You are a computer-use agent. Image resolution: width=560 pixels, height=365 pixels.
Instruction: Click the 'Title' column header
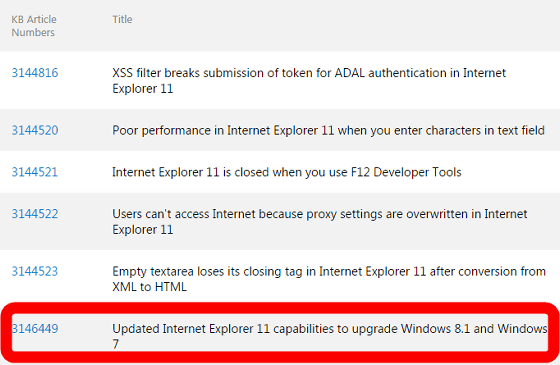click(x=122, y=19)
